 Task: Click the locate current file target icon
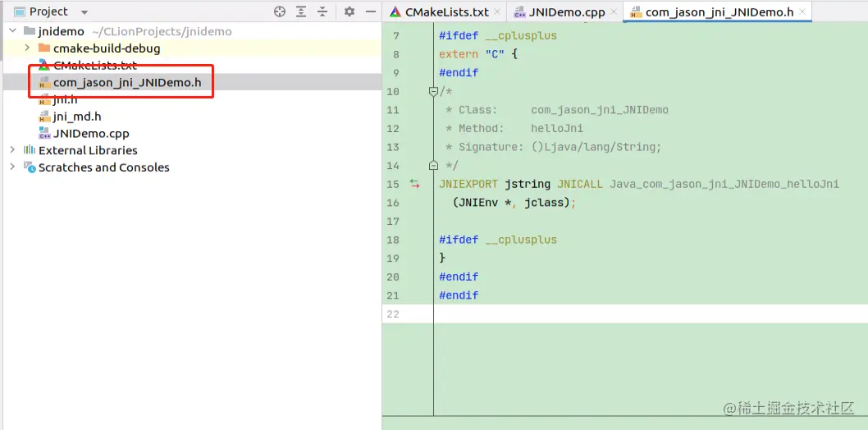coord(280,11)
